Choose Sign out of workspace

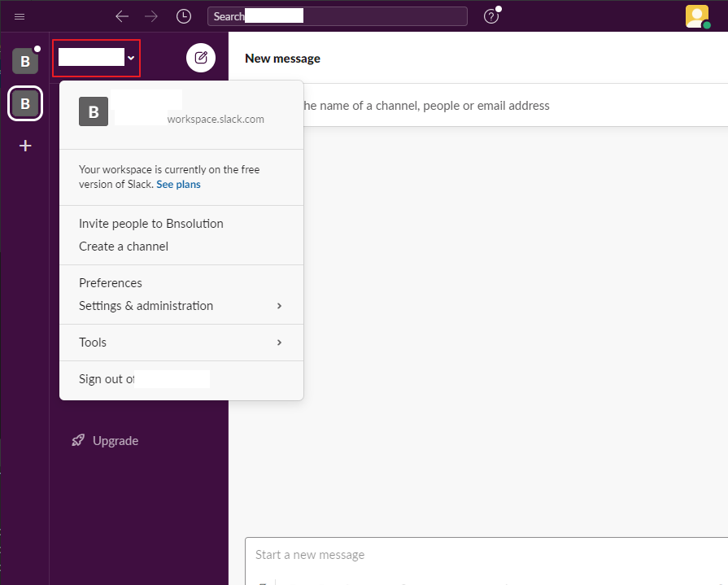point(181,379)
